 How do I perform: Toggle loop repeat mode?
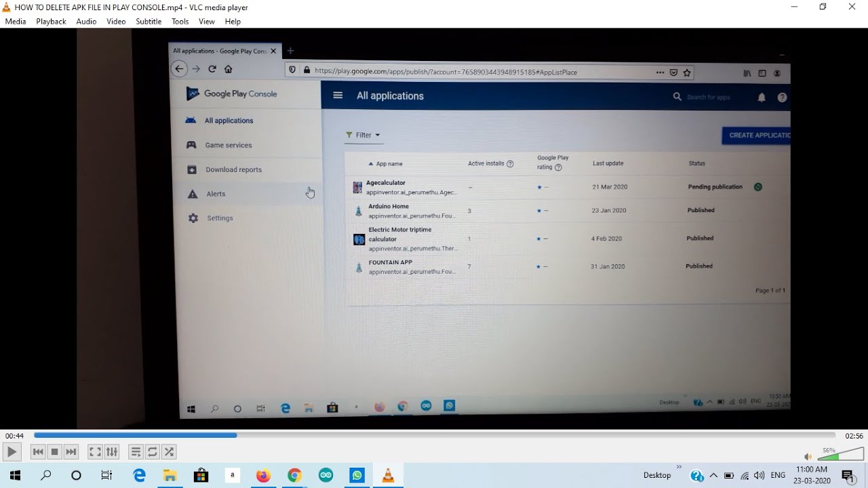pos(153,451)
